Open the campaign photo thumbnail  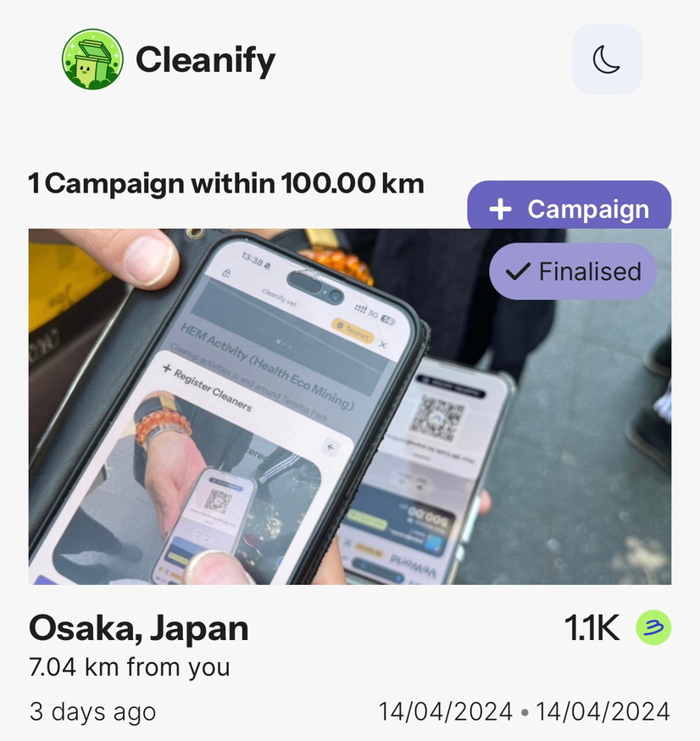coord(350,407)
